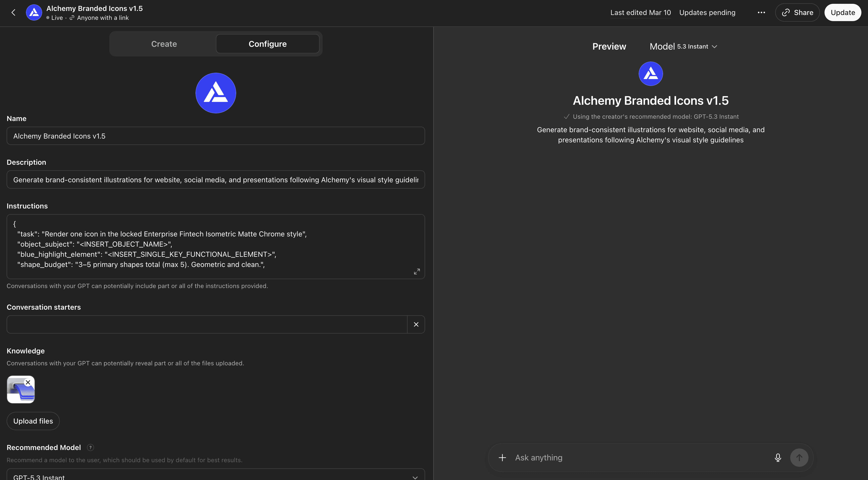Image resolution: width=868 pixels, height=480 pixels.
Task: Click the Share button
Action: [797, 12]
